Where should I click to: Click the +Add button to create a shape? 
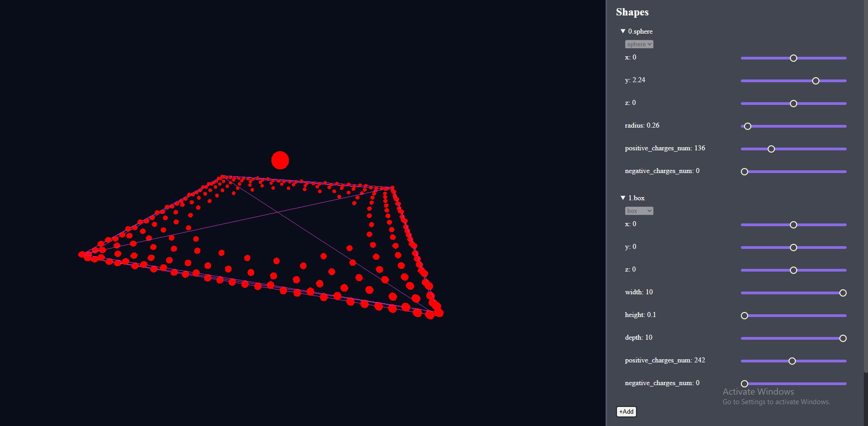(626, 411)
